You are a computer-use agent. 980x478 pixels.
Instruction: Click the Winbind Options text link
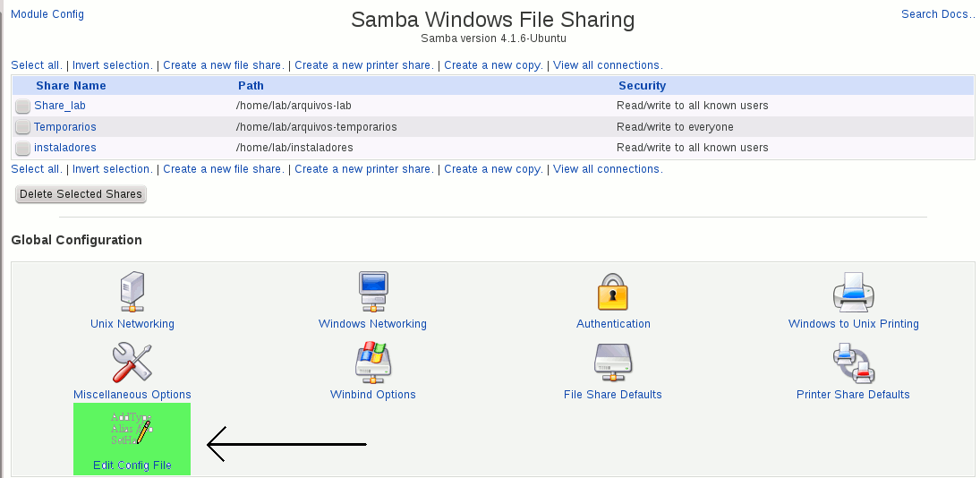click(372, 394)
